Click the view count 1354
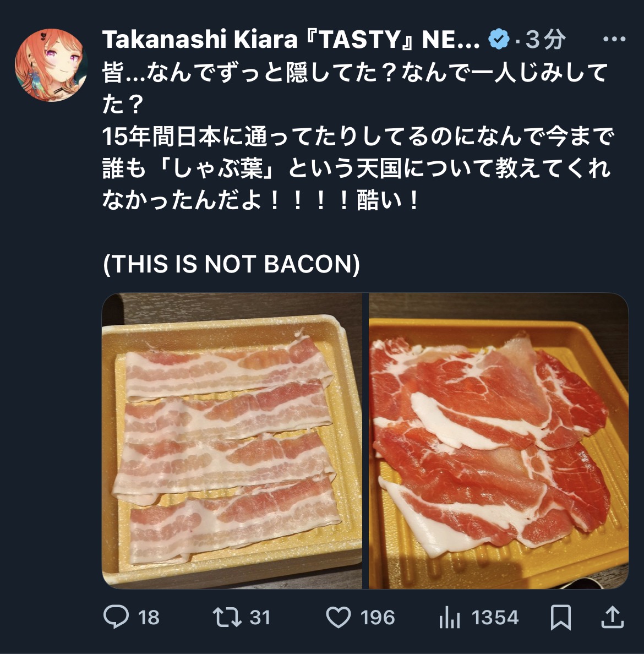Viewport: 644px width, 654px height. [495, 618]
